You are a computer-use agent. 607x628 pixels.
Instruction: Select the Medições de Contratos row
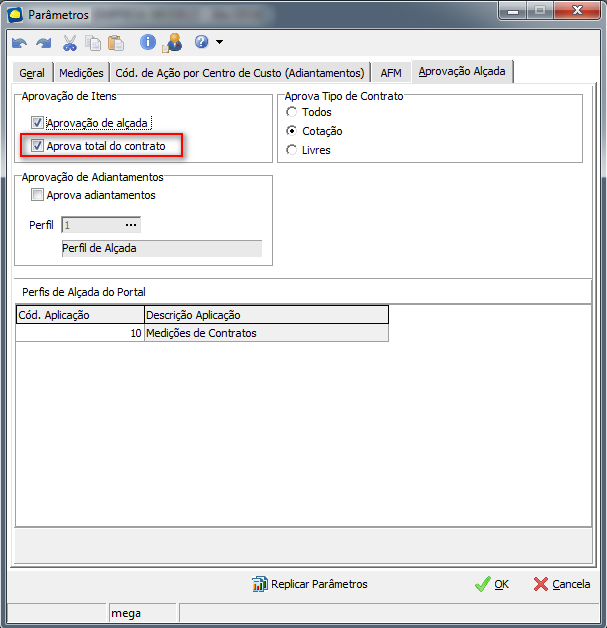[x=201, y=333]
